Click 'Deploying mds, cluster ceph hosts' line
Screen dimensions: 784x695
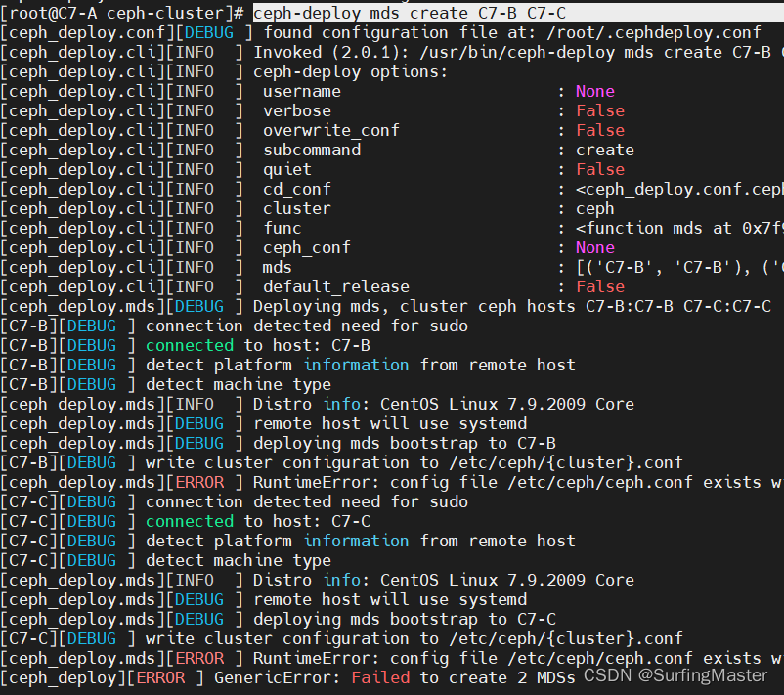point(414,307)
